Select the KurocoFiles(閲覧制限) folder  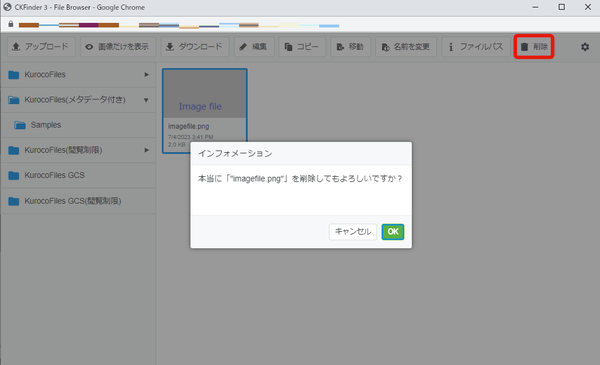point(78,150)
